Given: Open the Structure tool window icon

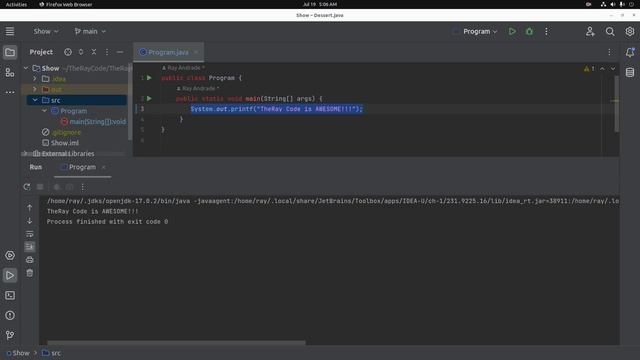Looking at the screenshot, I should pos(10,73).
